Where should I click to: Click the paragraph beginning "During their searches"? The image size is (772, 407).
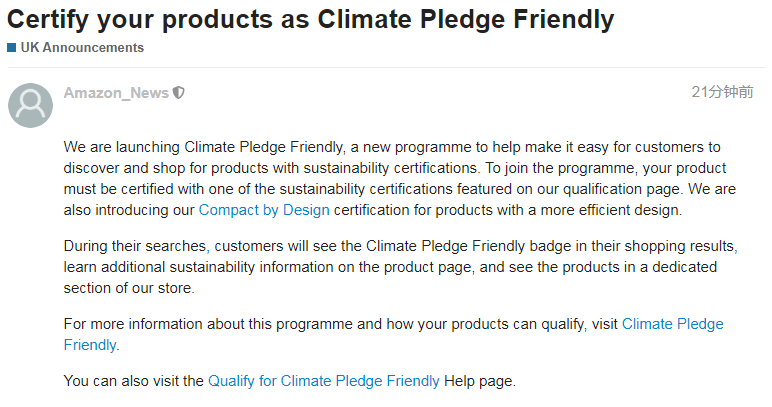pos(401,267)
